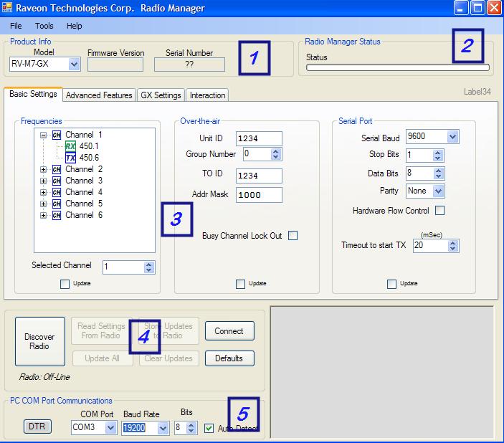Switch to the GX Settings tab
The image size is (504, 443).
click(x=161, y=95)
